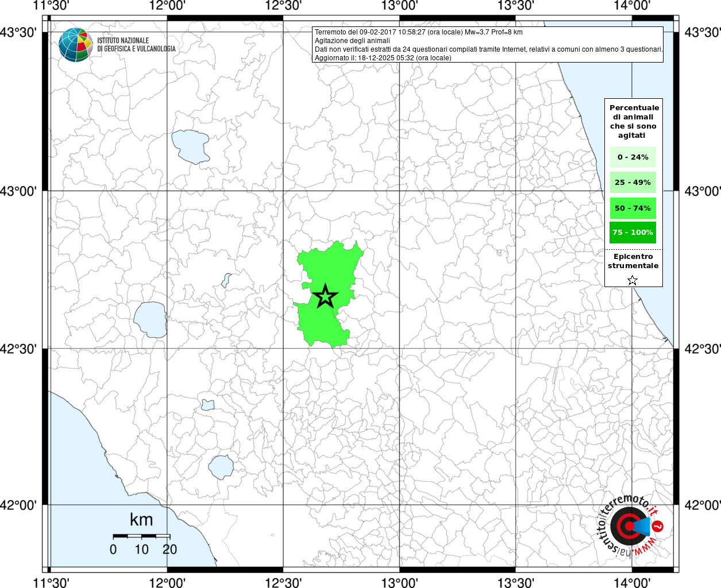Image resolution: width=721 pixels, height=588 pixels.
Task: Click the top axis label 13°00'
Action: (x=399, y=6)
